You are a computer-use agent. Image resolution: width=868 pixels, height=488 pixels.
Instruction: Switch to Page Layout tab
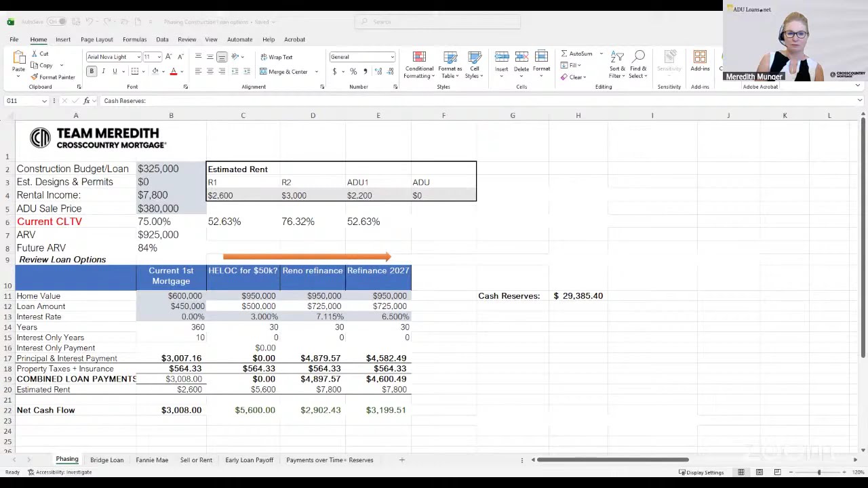point(97,39)
